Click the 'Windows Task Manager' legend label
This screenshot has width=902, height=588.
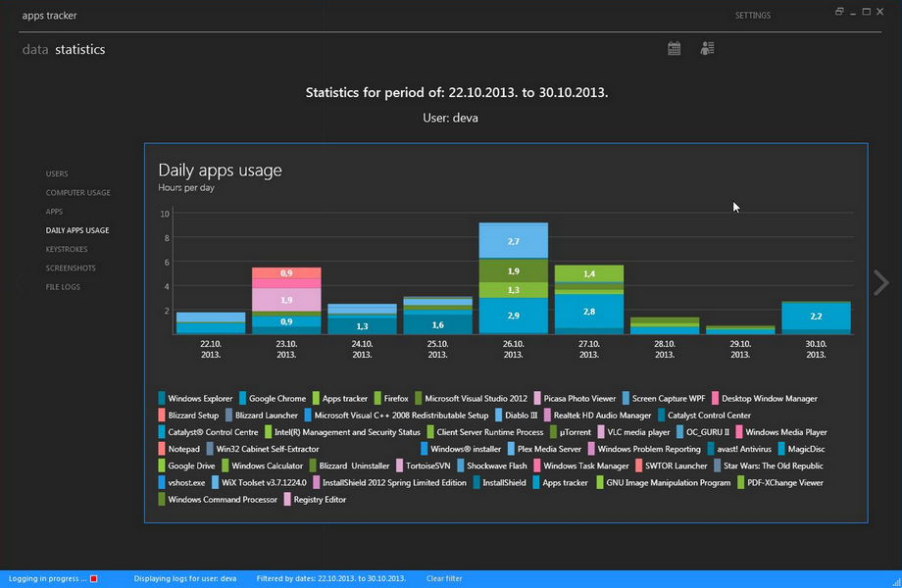[x=586, y=465]
